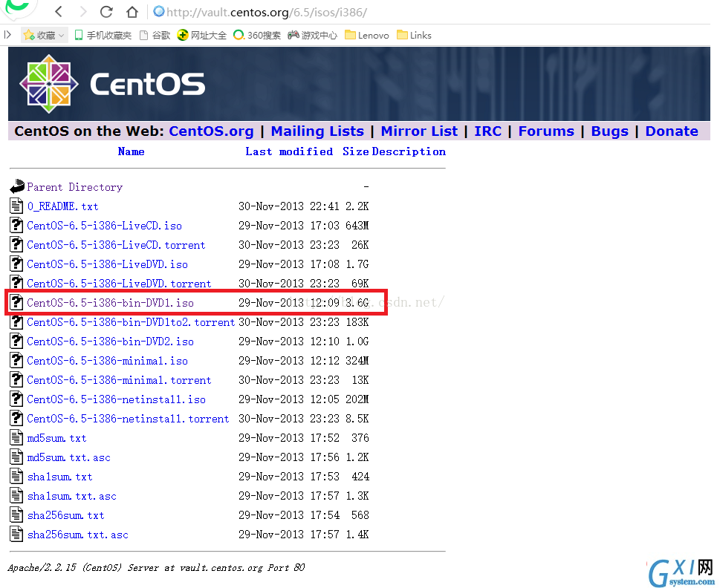Open sha1sum.txt link
The image size is (720, 588).
pos(59,477)
